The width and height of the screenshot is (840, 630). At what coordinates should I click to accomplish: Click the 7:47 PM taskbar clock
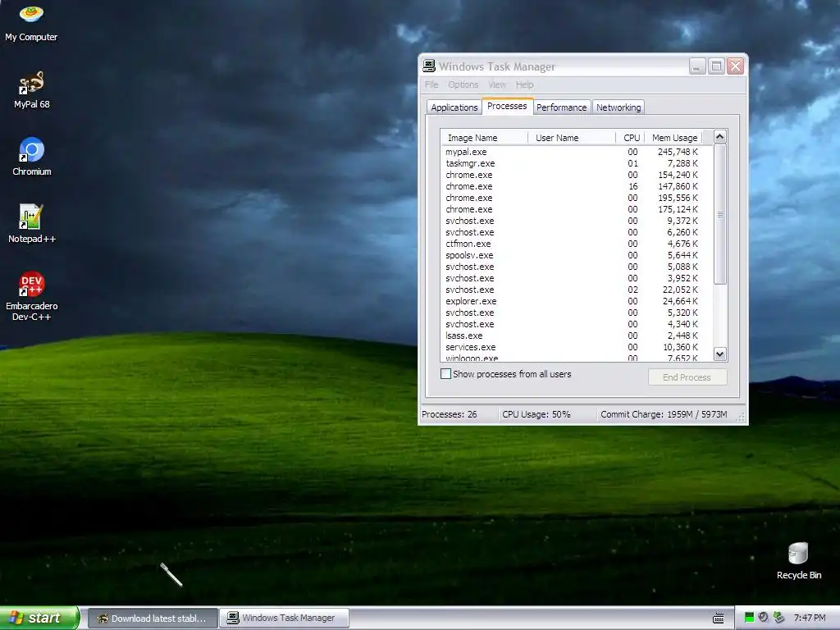(x=810, y=619)
